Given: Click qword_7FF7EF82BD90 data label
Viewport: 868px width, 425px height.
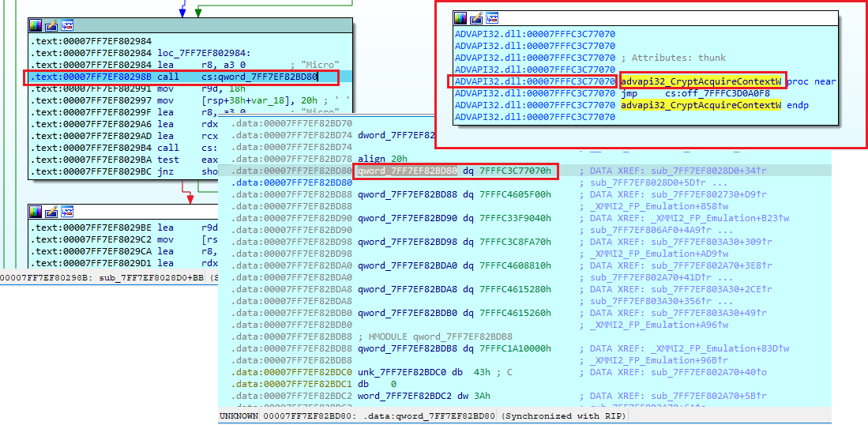Looking at the screenshot, I should tap(408, 217).
